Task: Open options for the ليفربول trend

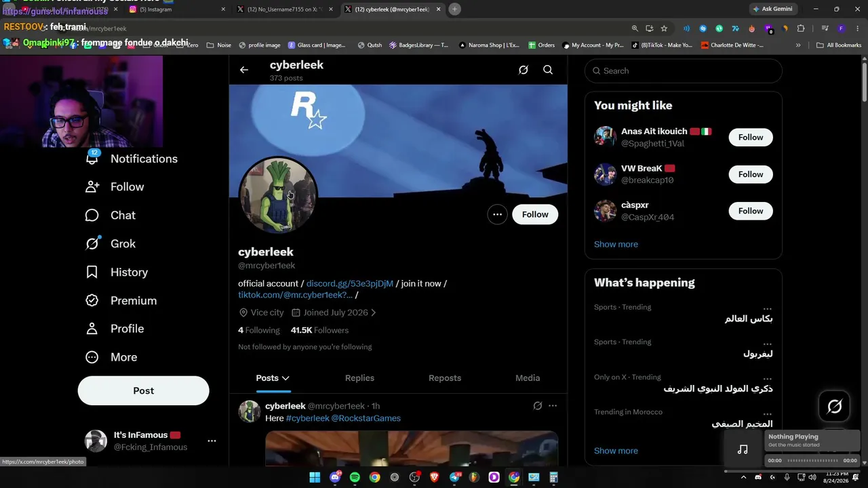Action: 767,342
